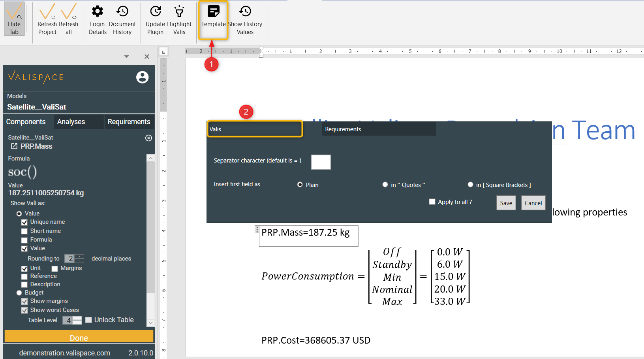Enable the Short name checkbox
The height and width of the screenshot is (359, 644).
pyautogui.click(x=24, y=231)
